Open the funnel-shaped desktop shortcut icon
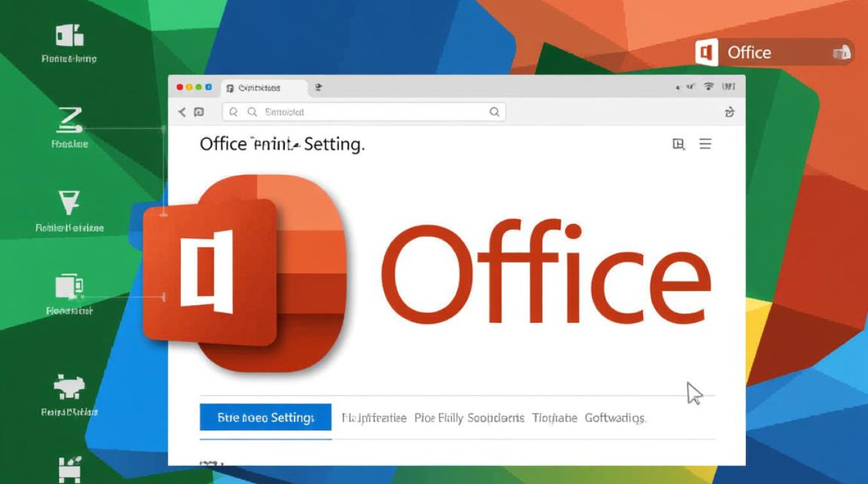 (x=70, y=203)
